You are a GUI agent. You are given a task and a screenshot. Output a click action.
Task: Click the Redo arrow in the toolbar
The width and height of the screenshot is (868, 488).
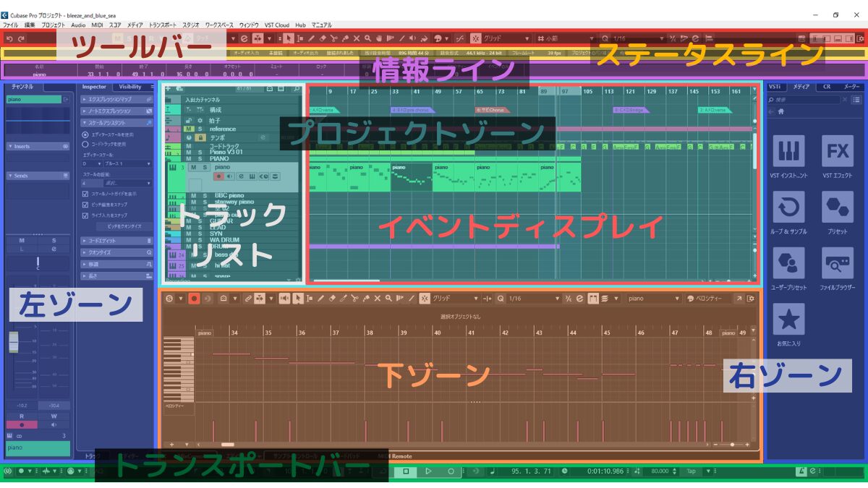pyautogui.click(x=20, y=38)
